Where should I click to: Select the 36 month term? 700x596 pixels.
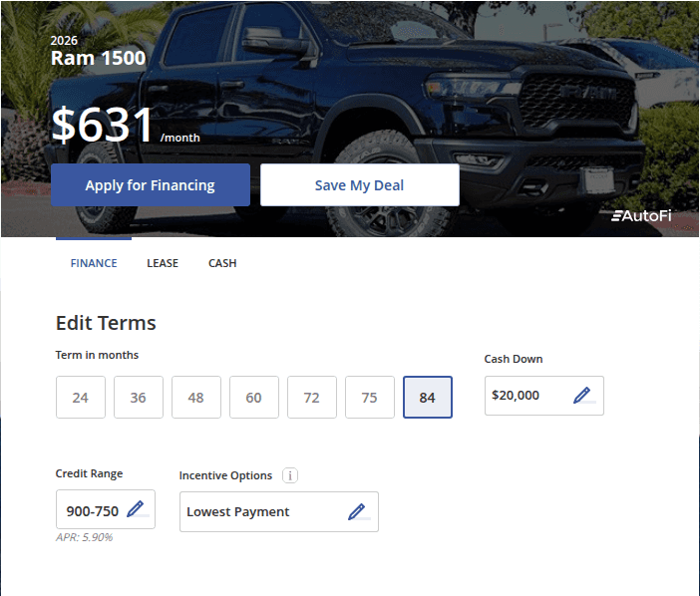[x=139, y=397]
